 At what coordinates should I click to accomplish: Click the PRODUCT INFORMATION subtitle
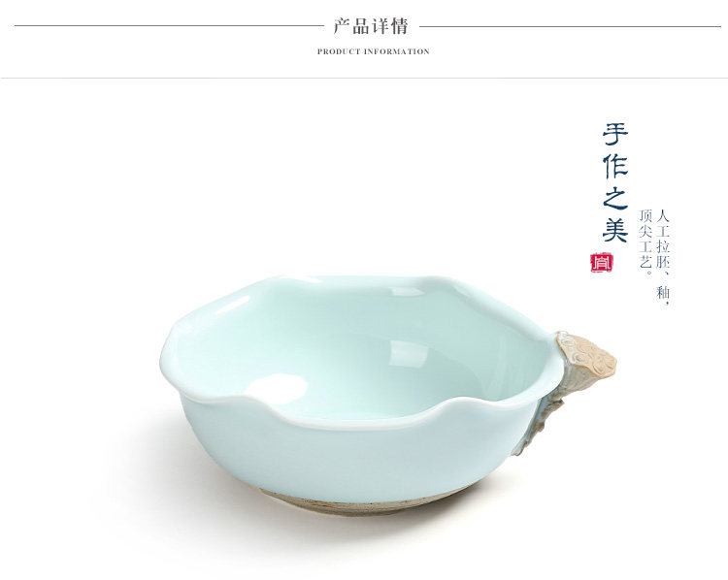pos(374,51)
